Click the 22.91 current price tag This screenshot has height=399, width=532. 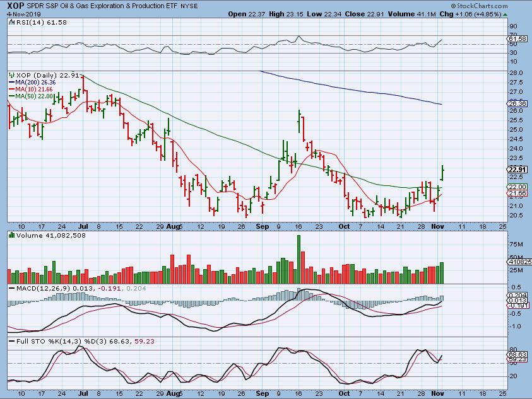click(x=517, y=170)
